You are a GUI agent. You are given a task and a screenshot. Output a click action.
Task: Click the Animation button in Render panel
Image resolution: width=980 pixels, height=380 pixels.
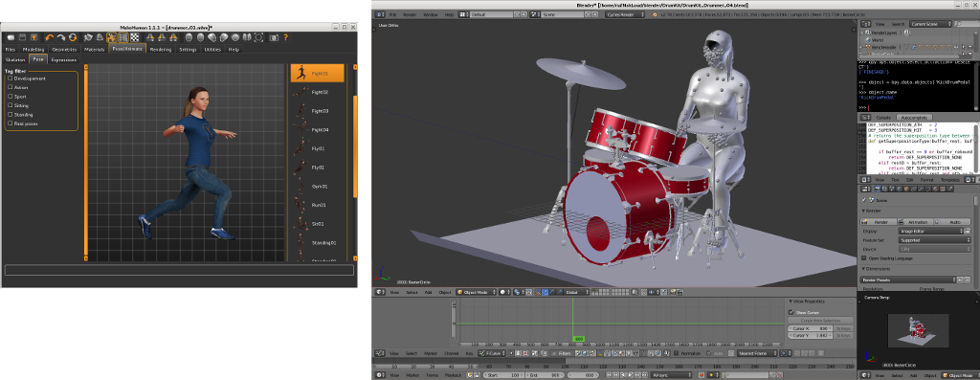[916, 221]
